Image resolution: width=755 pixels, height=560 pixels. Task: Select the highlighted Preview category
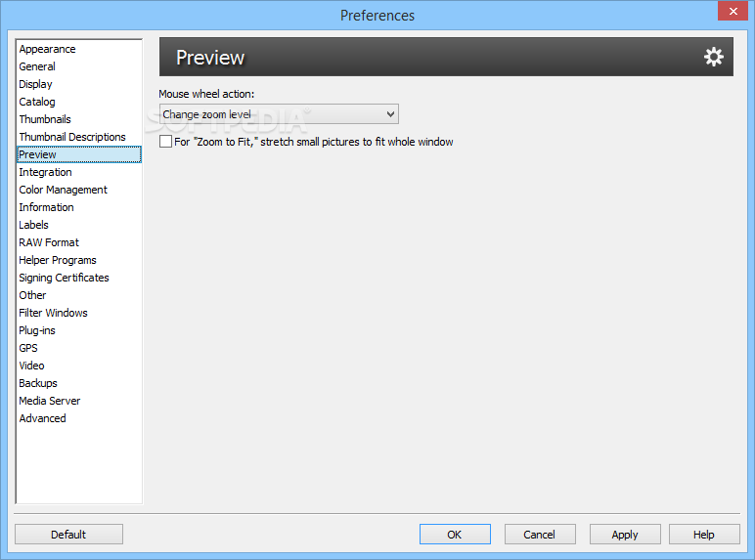point(79,154)
